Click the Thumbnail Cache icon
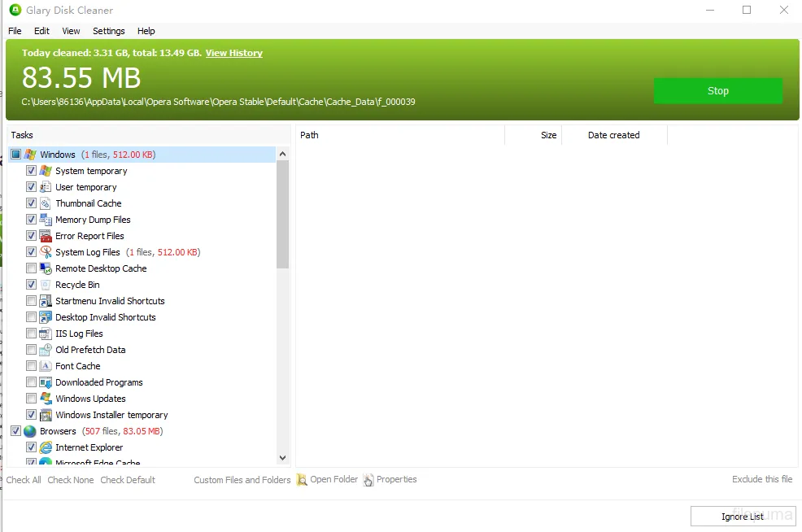Viewport: 802px width, 532px height. (46, 203)
